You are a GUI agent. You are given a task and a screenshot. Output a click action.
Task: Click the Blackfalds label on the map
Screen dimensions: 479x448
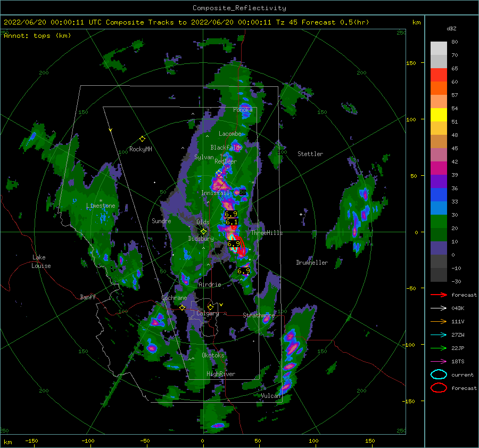(226, 148)
